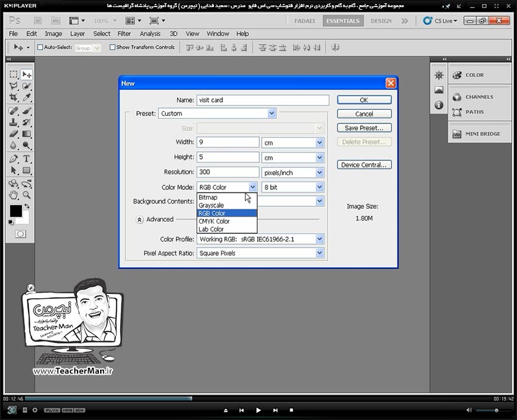
Task: Select the Eyedropper tool
Action: [x=26, y=98]
